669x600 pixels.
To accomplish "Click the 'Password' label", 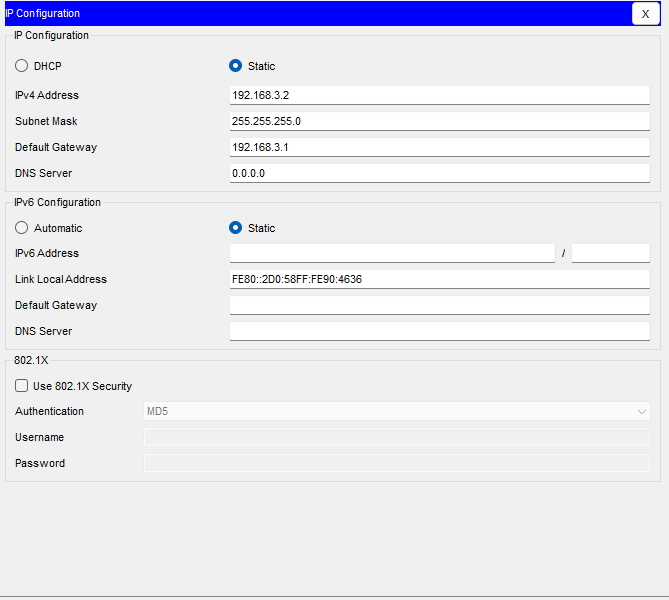I will 40,463.
